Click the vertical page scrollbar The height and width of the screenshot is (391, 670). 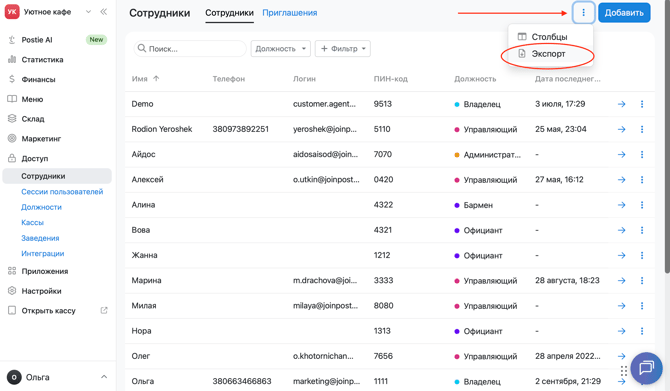click(667, 137)
